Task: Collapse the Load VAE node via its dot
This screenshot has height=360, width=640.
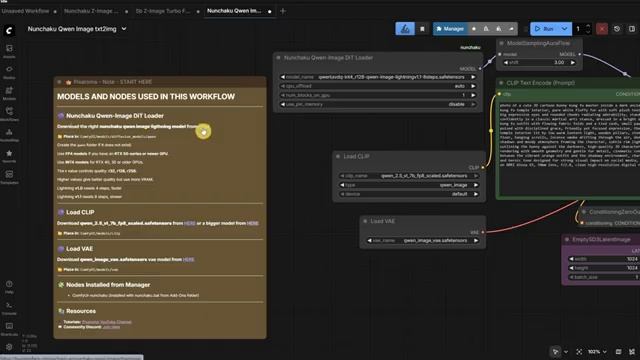Action: (x=365, y=221)
